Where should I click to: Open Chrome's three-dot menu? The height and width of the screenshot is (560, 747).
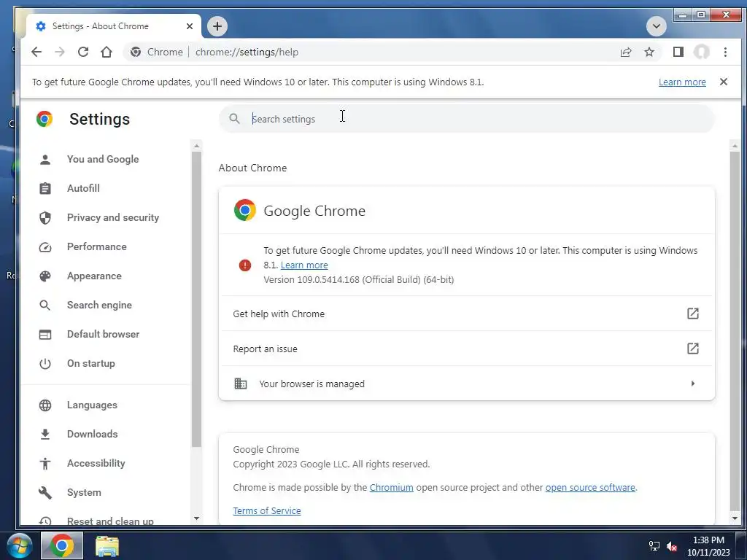click(x=725, y=52)
